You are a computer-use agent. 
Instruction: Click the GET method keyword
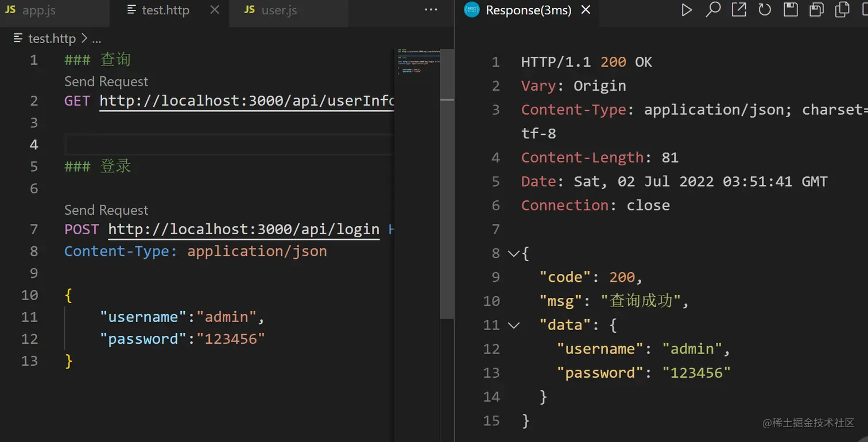(x=77, y=101)
